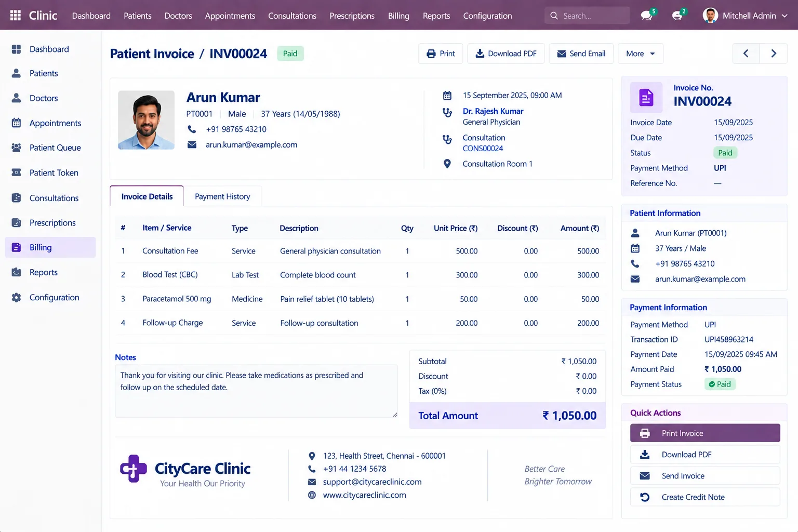Open the Prescriptions top menu
798x532 pixels.
[x=352, y=16]
